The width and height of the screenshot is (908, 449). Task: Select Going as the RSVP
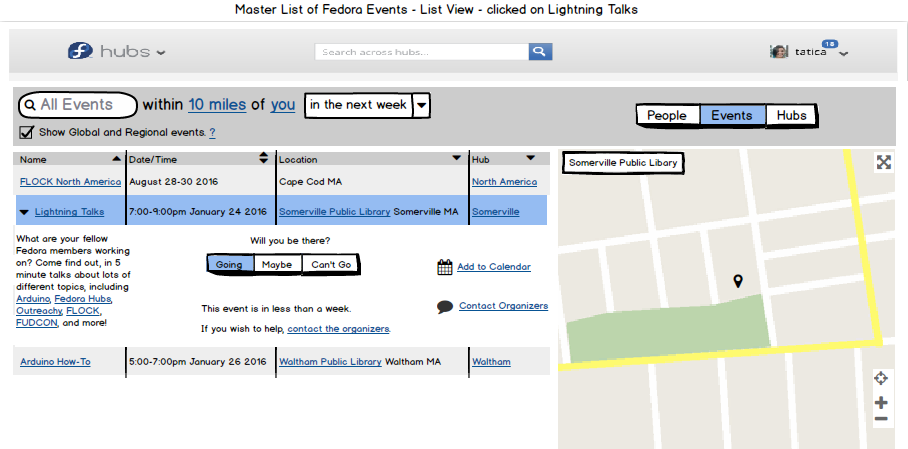pos(229,265)
